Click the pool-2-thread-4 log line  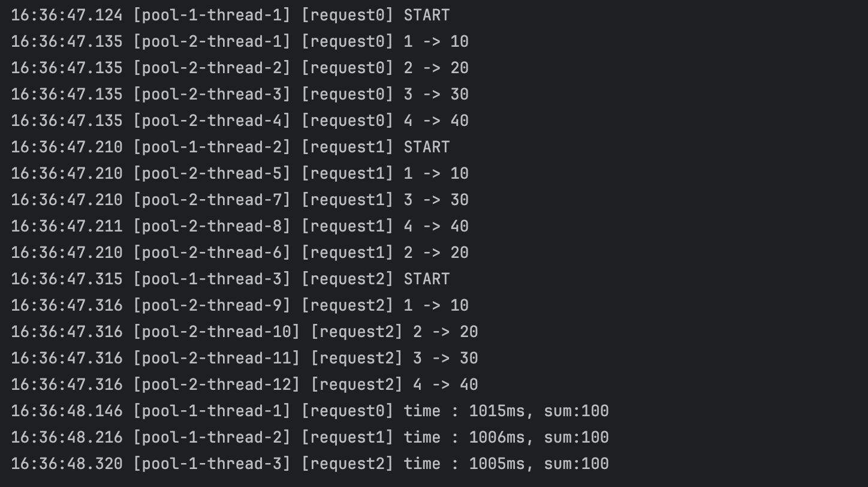[x=240, y=121]
